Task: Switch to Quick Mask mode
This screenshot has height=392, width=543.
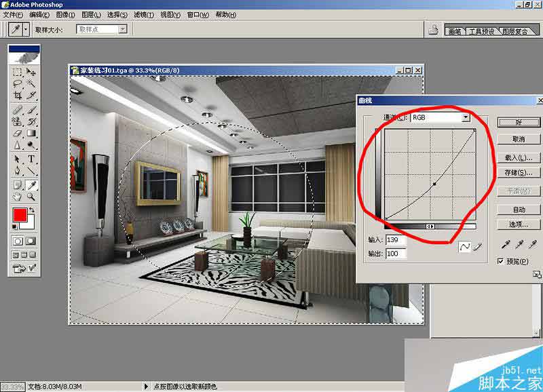Action: pos(31,241)
